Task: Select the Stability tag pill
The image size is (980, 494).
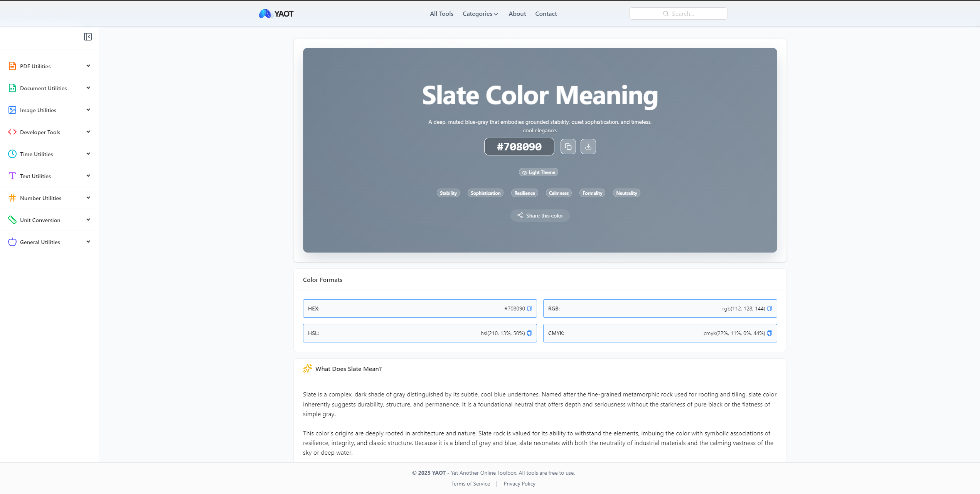Action: [448, 193]
